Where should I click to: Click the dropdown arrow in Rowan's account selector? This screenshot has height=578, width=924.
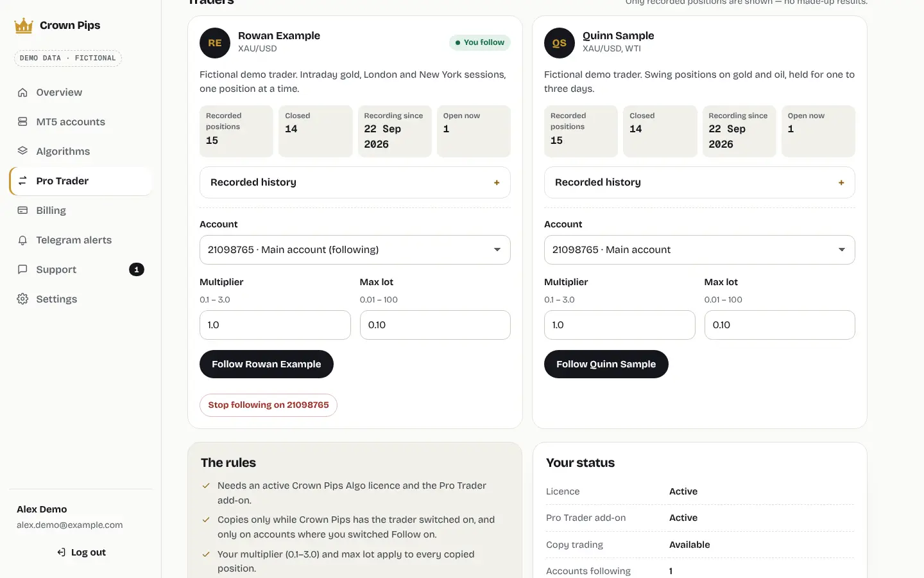click(x=497, y=250)
